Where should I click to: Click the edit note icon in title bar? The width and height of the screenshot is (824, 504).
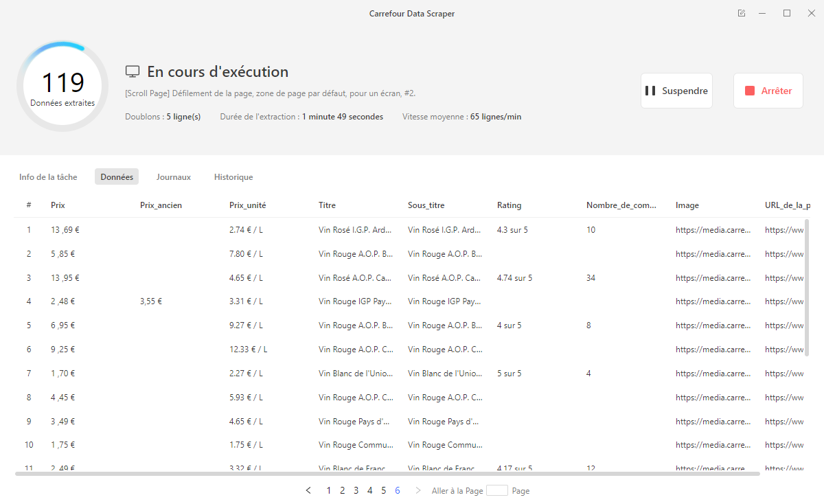tap(742, 13)
